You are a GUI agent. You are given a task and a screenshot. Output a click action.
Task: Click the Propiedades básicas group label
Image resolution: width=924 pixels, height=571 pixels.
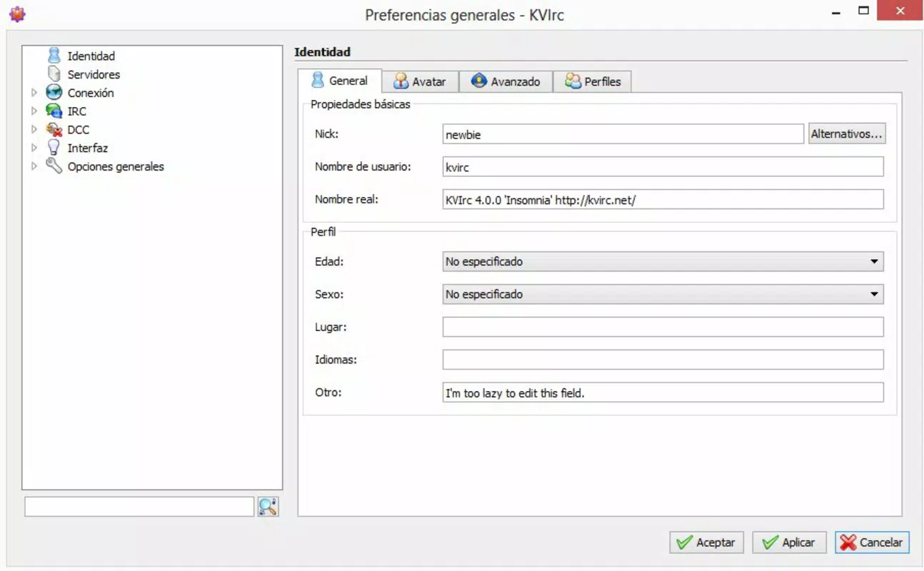click(361, 104)
